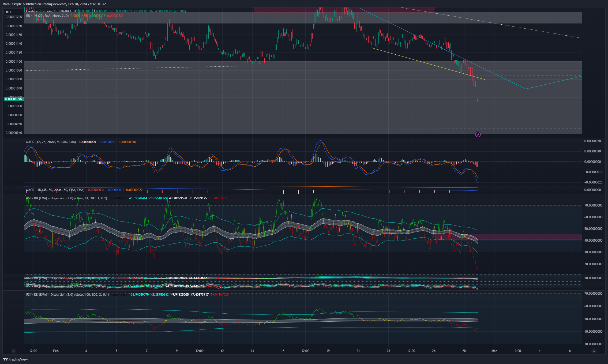
Task: Click the cyan RSI value 48.61320444
Action: tap(138, 198)
